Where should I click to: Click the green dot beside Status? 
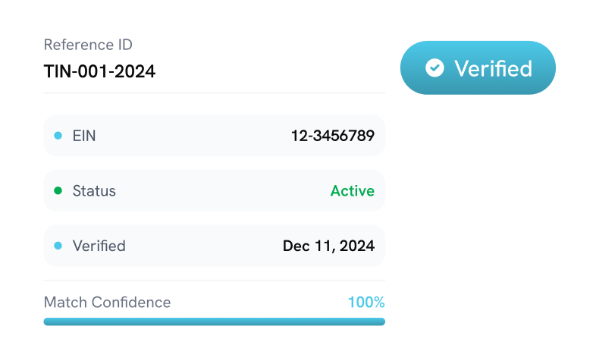(58, 190)
